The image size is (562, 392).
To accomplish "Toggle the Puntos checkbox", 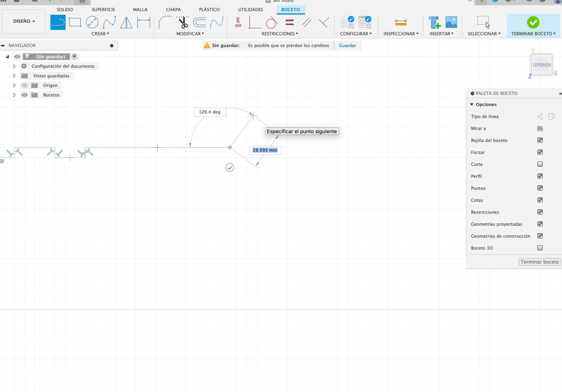I will tap(540, 188).
